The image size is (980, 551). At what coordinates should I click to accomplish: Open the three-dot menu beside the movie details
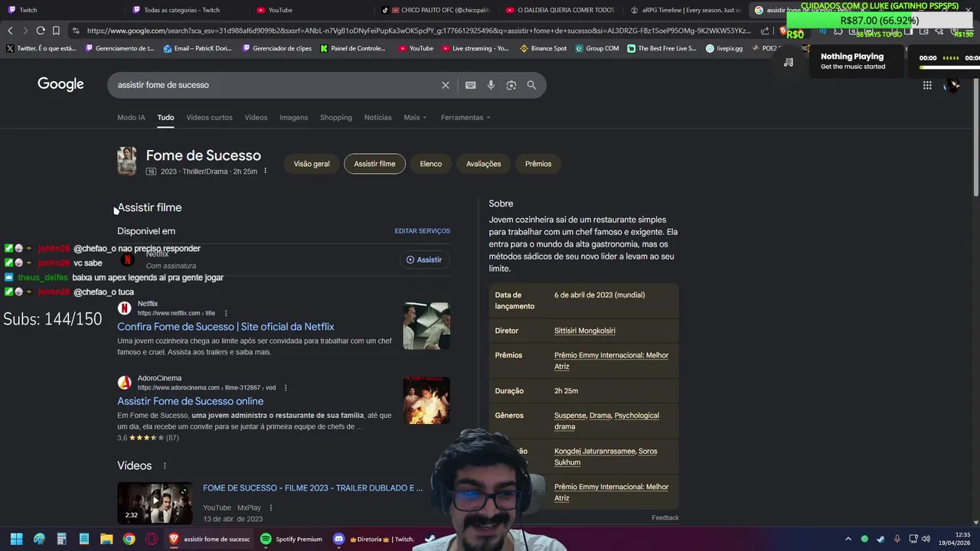pyautogui.click(x=265, y=171)
